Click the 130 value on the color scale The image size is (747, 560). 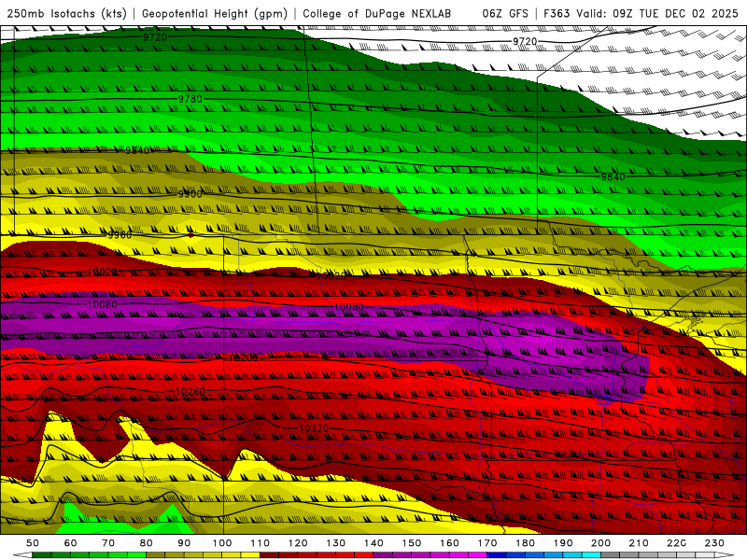tap(336, 543)
